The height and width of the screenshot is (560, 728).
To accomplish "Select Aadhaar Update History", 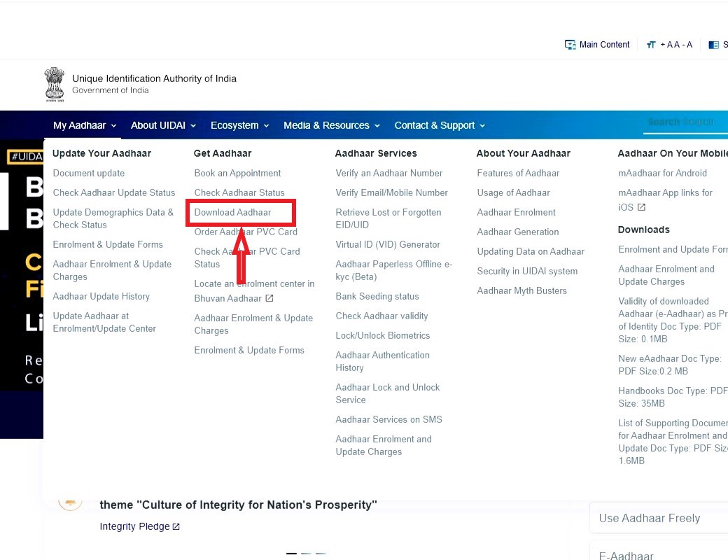I will [x=101, y=296].
